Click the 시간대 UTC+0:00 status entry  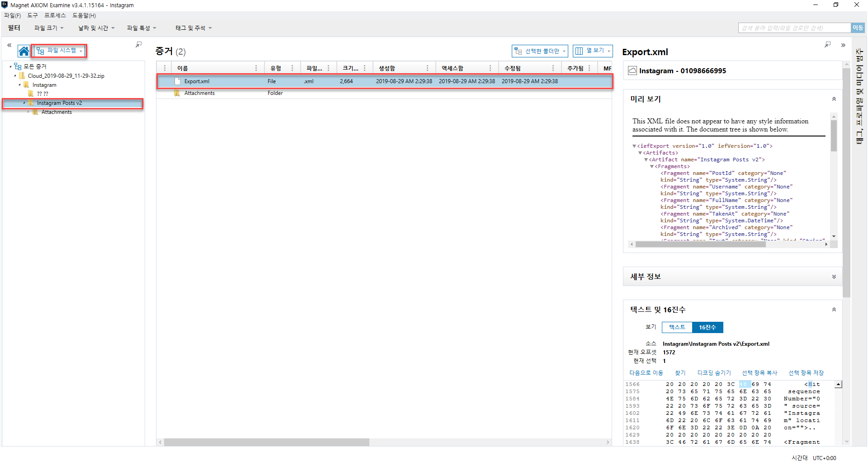pos(814,458)
